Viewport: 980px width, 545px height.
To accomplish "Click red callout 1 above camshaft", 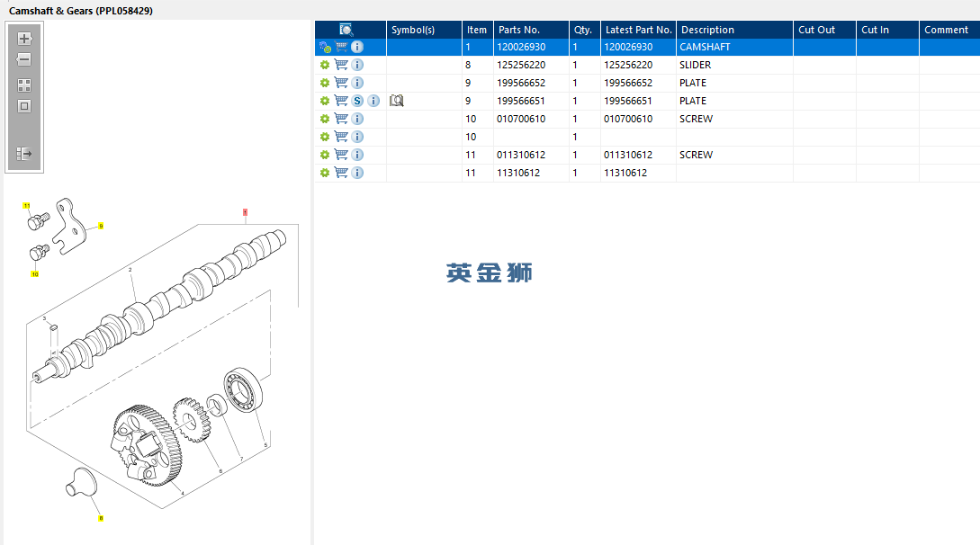I will click(245, 212).
